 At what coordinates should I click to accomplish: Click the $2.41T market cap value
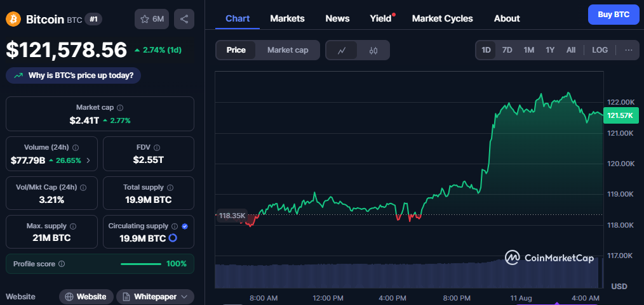click(x=84, y=120)
